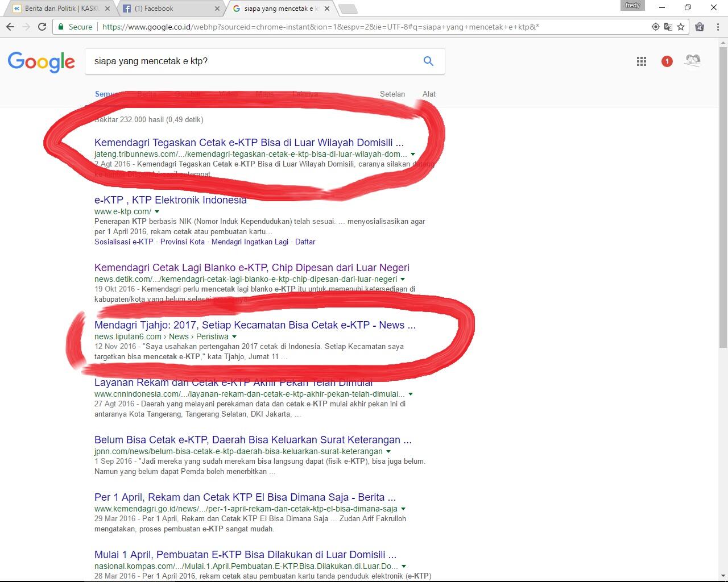728x582 pixels.
Task: Go to Google home via the logo
Action: click(41, 61)
